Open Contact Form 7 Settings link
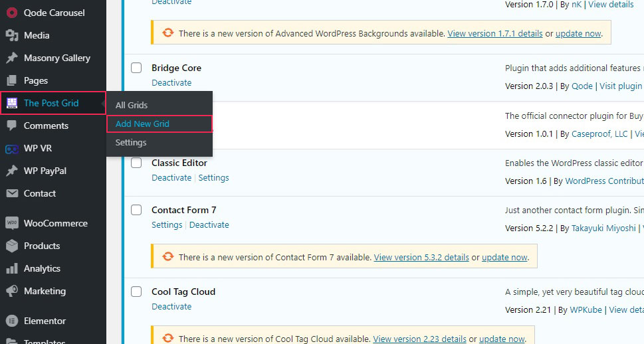This screenshot has height=344, width=644. (167, 225)
